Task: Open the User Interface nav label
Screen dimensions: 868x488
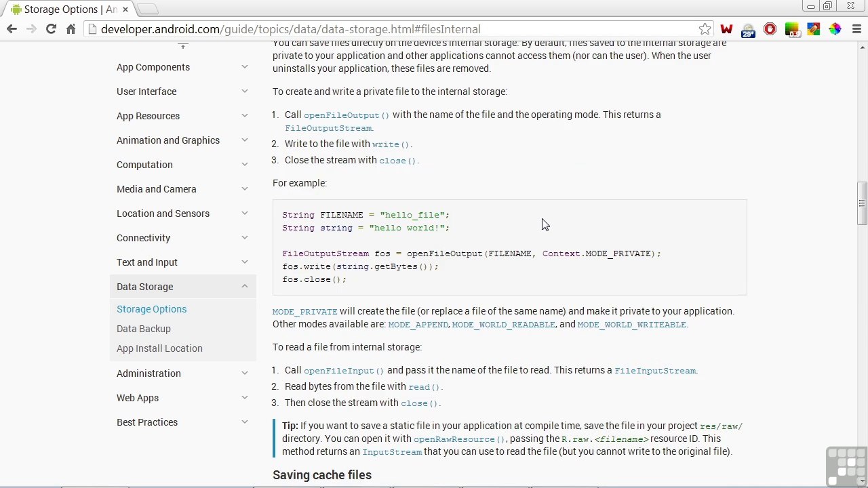Action: [x=146, y=91]
